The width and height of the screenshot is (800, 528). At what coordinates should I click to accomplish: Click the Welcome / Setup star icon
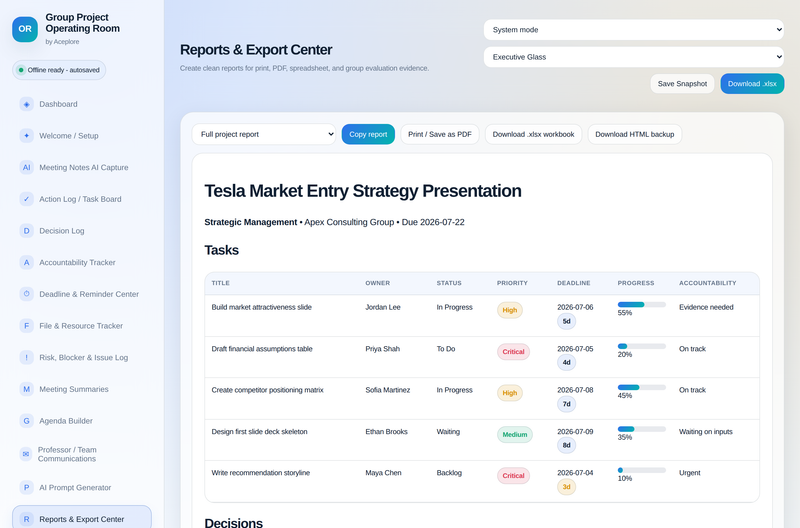pos(27,136)
